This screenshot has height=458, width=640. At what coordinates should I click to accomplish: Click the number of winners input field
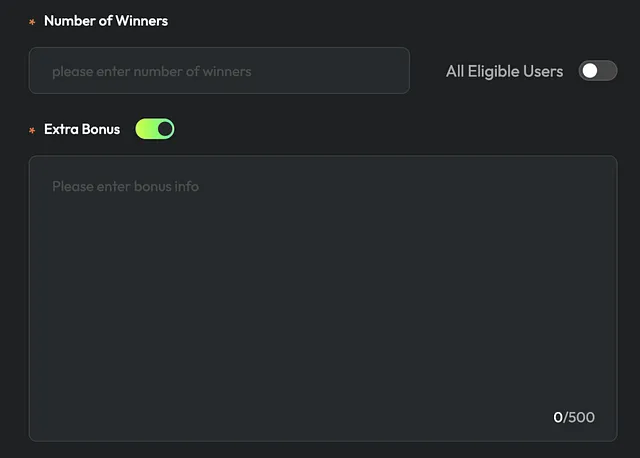219,71
